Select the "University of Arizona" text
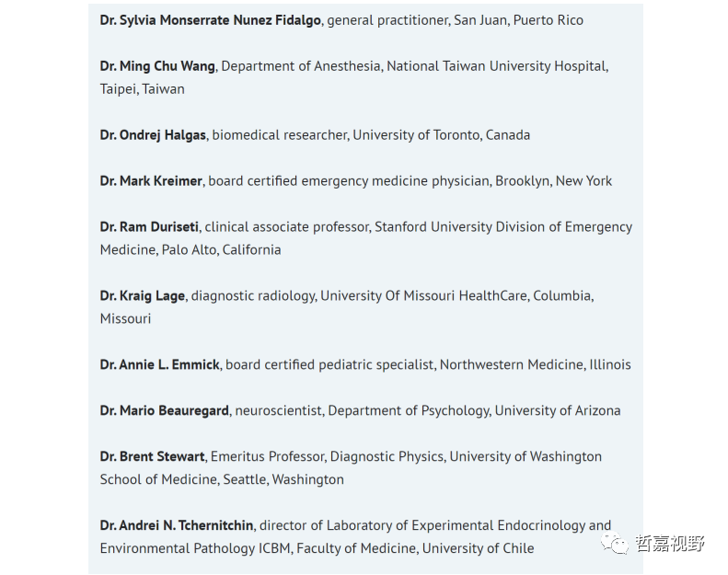This screenshot has width=728, height=575. [x=558, y=411]
